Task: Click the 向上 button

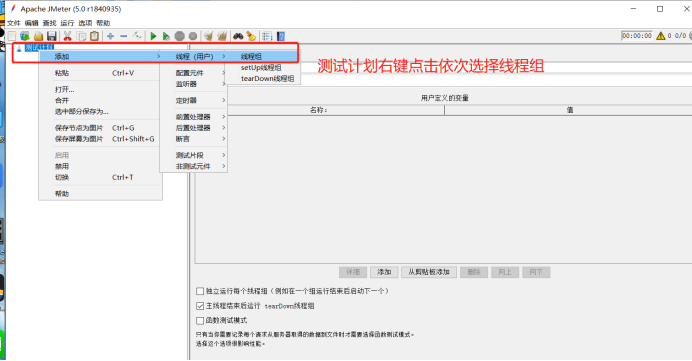Action: click(x=505, y=272)
